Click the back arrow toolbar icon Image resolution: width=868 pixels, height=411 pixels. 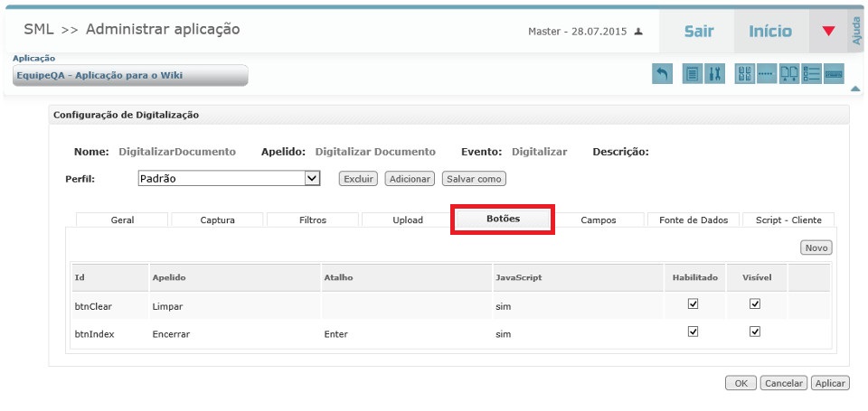click(663, 75)
